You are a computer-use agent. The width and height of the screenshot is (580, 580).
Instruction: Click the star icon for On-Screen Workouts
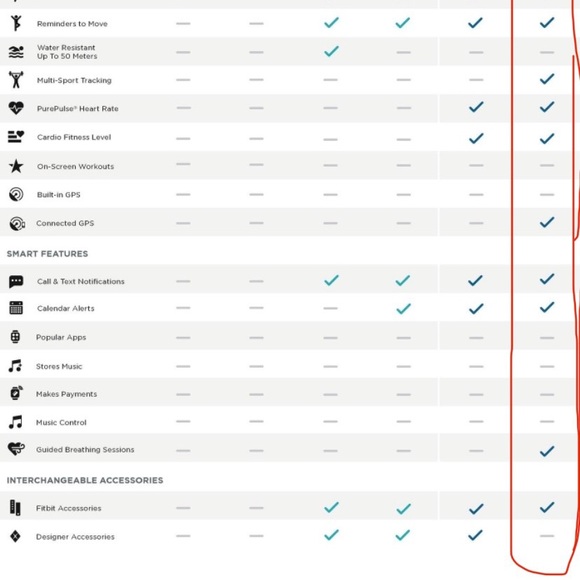(16, 166)
